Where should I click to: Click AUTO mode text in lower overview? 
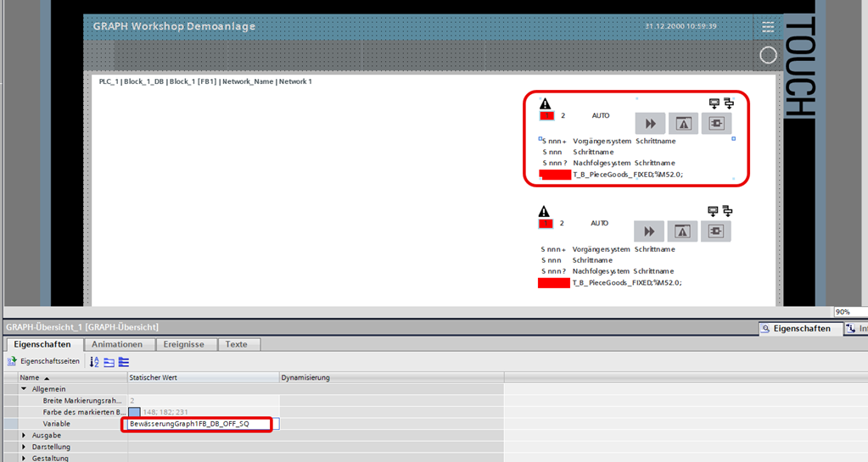tap(600, 224)
